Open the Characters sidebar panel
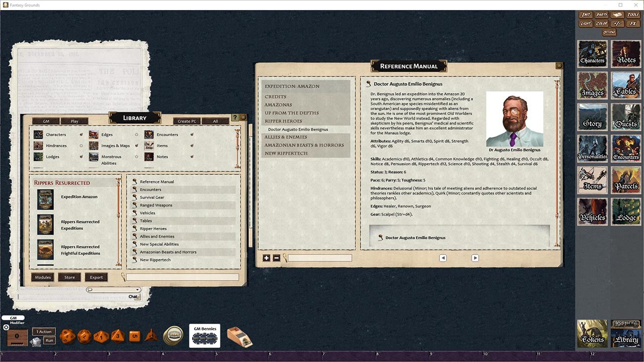The image size is (644, 362). (592, 54)
